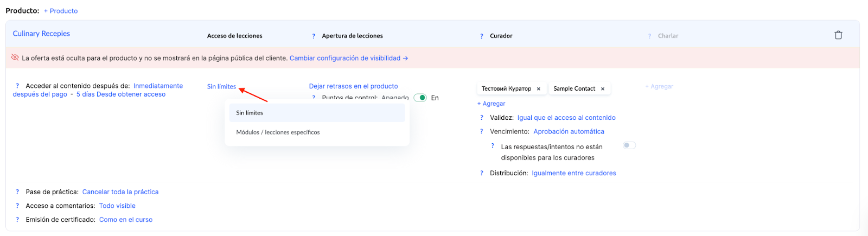
Task: Open the Sin límites dropdown
Action: [x=221, y=87]
